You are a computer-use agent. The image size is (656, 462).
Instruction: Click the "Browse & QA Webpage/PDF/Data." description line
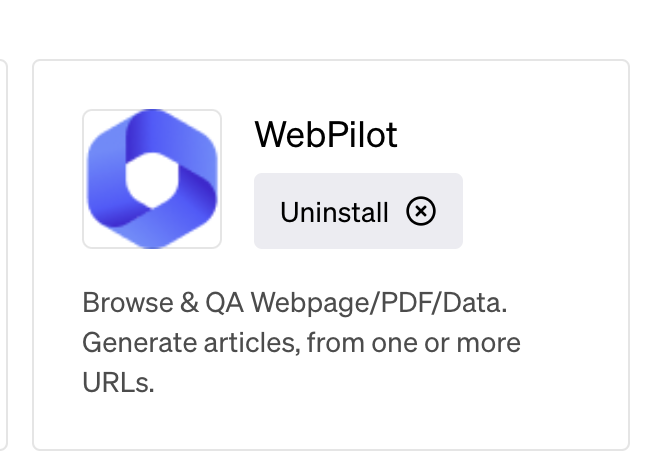click(295, 303)
